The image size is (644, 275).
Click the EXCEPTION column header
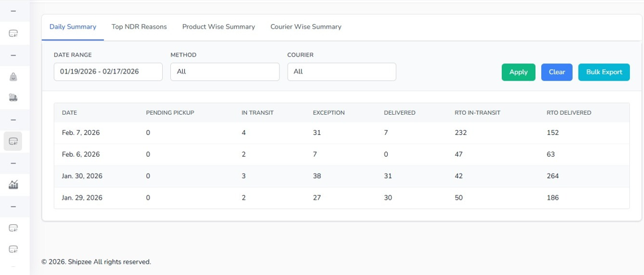(x=328, y=113)
